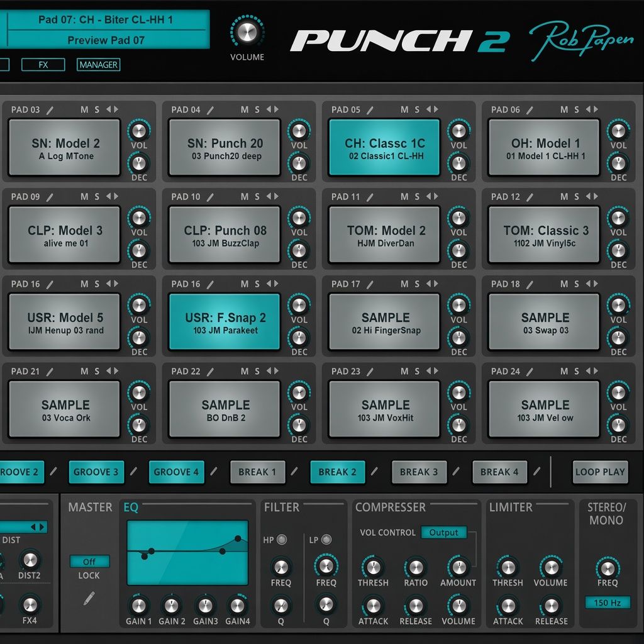Select previous preset arrow on PAD 12
Image resolution: width=644 pixels, height=644 pixels.
coord(589,196)
